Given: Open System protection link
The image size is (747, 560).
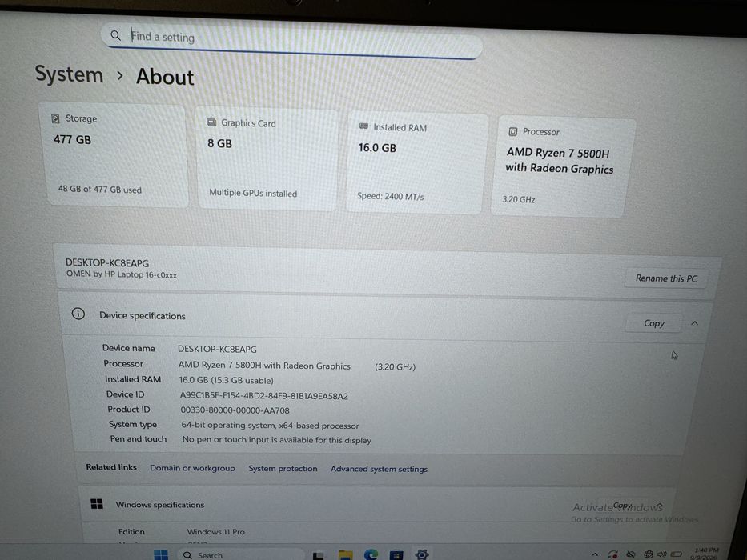Looking at the screenshot, I should click(283, 469).
